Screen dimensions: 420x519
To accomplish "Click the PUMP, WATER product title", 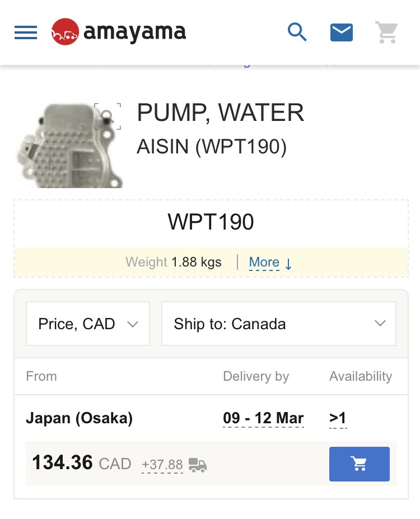I will pyautogui.click(x=221, y=113).
